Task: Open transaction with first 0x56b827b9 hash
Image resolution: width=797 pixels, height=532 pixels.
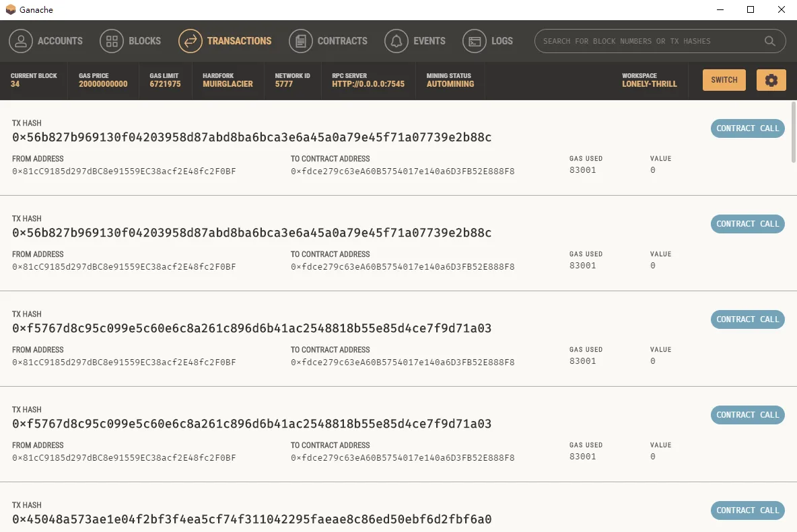Action: (252, 137)
